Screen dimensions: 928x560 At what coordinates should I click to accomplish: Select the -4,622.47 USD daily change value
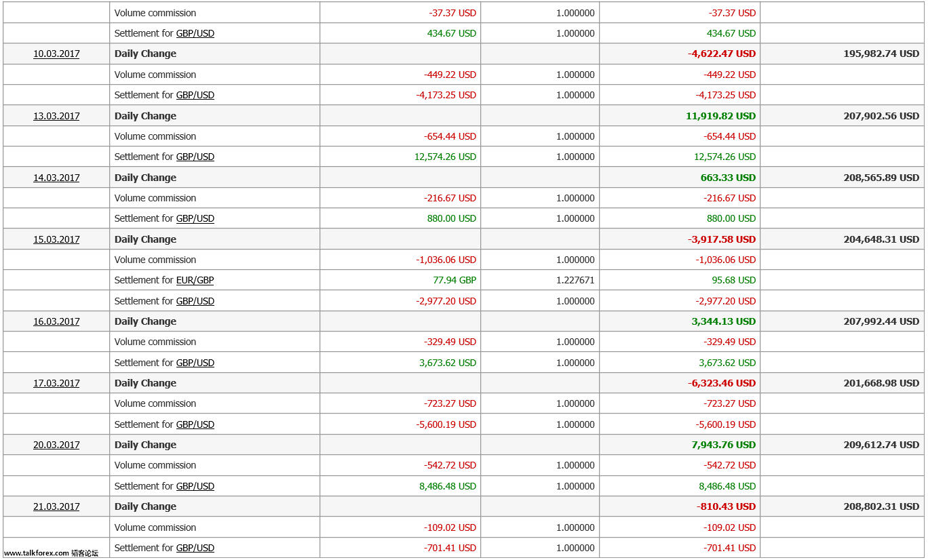(721, 54)
